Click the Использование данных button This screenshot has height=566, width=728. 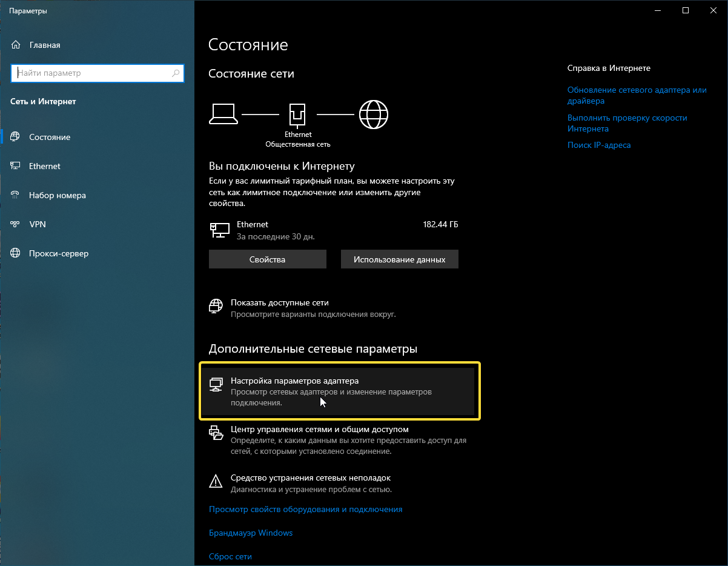(x=400, y=259)
